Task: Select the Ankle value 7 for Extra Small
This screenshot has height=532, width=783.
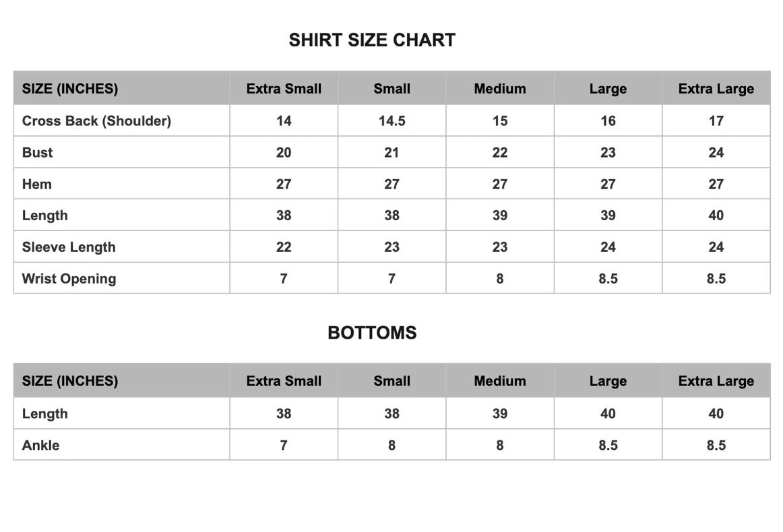Action: pyautogui.click(x=284, y=445)
